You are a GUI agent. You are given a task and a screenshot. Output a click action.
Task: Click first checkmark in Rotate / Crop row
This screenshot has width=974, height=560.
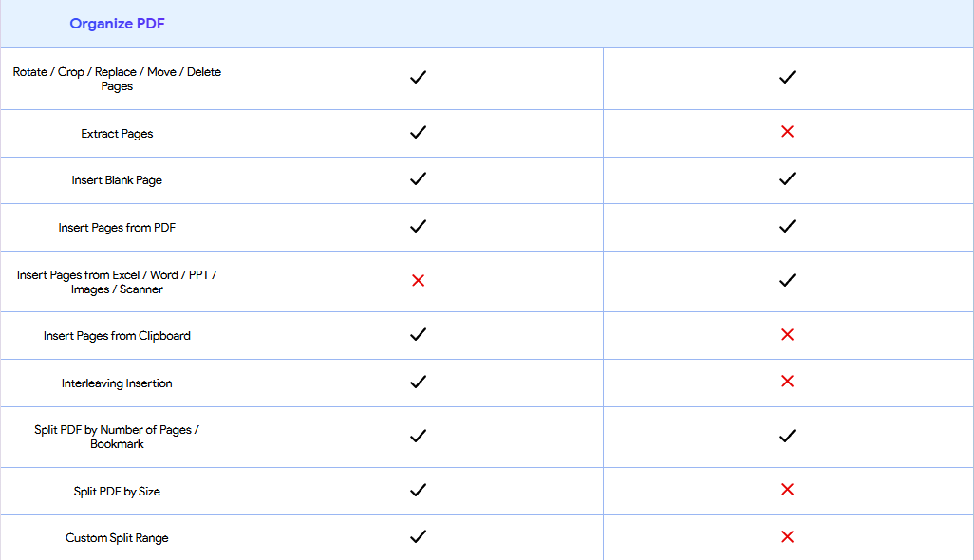tap(418, 77)
